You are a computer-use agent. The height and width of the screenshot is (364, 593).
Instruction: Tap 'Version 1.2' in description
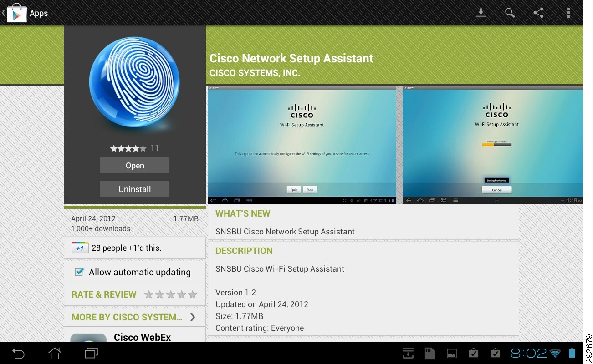(x=235, y=293)
